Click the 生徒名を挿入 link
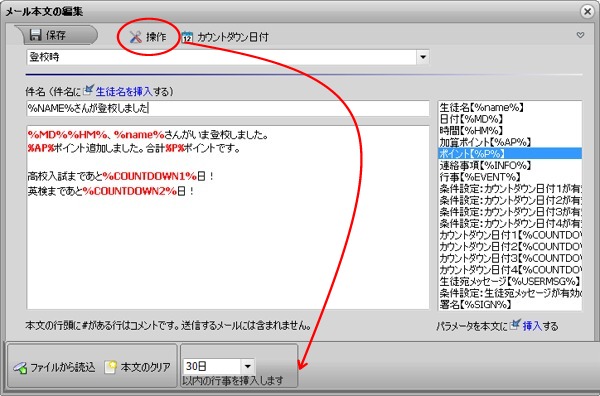The height and width of the screenshot is (396, 600). 124,91
